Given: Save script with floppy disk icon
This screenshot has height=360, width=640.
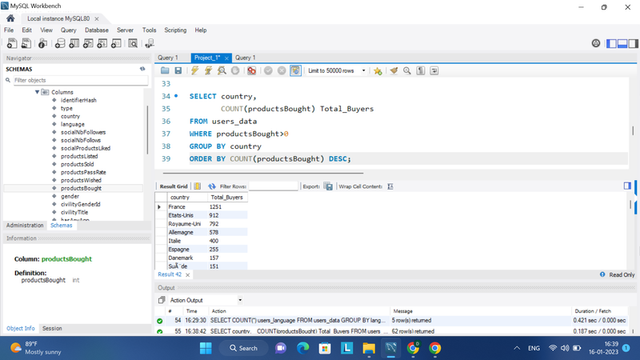Looking at the screenshot, I should tap(178, 71).
